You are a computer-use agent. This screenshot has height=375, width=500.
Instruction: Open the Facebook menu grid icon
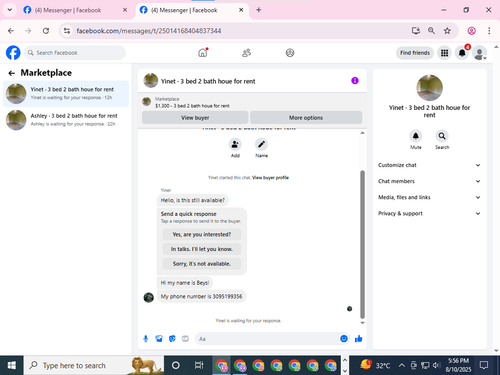[444, 53]
